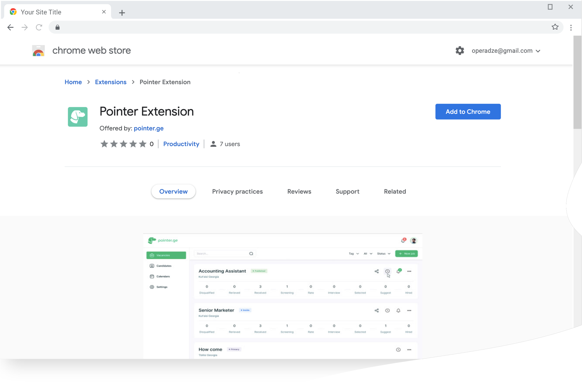Click the search magnifier icon in preview

coord(251,254)
